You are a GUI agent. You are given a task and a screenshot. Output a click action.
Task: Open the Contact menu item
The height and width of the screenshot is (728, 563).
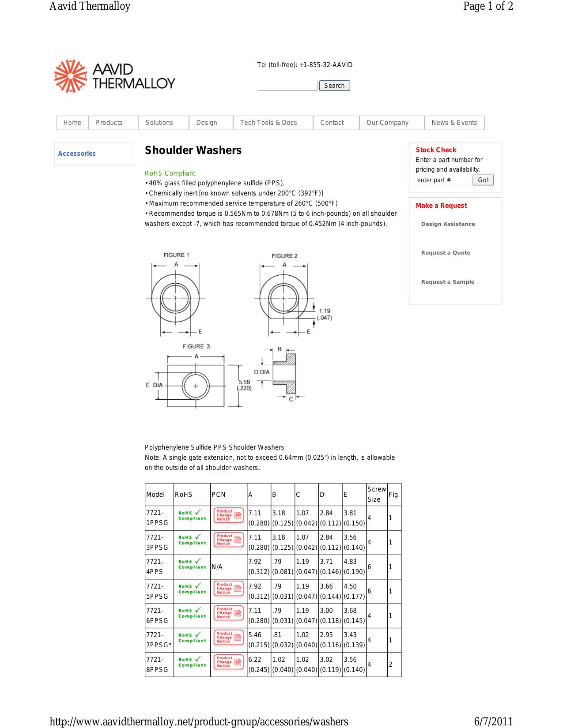pos(336,123)
